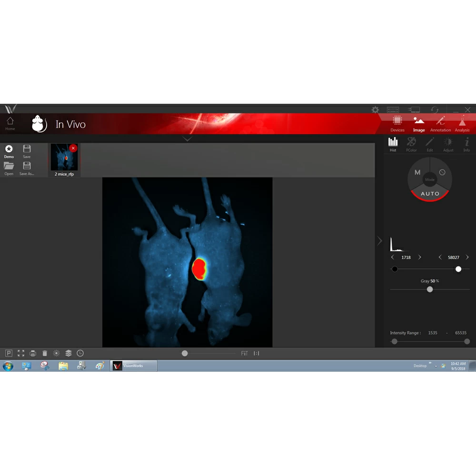Increase the 58027 high level value

[x=467, y=258]
